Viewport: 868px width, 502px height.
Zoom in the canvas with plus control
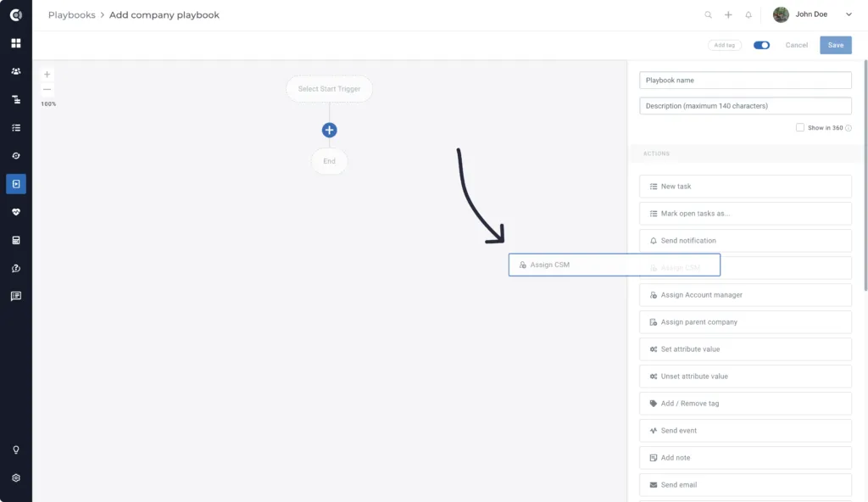pos(47,75)
